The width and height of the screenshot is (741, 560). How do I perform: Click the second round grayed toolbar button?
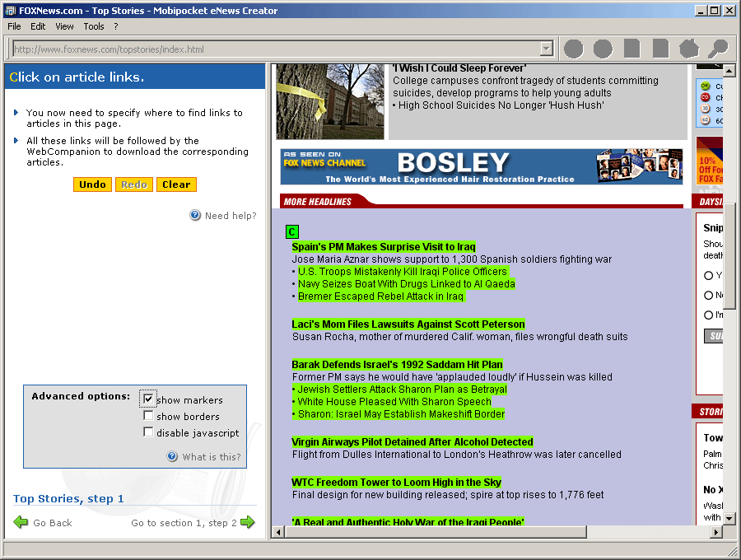[x=603, y=49]
